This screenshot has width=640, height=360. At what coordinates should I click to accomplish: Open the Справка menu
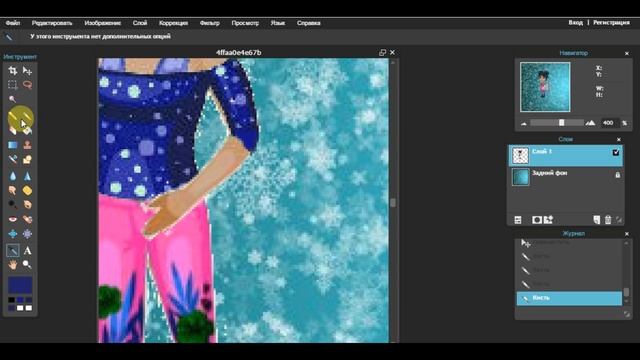309,23
